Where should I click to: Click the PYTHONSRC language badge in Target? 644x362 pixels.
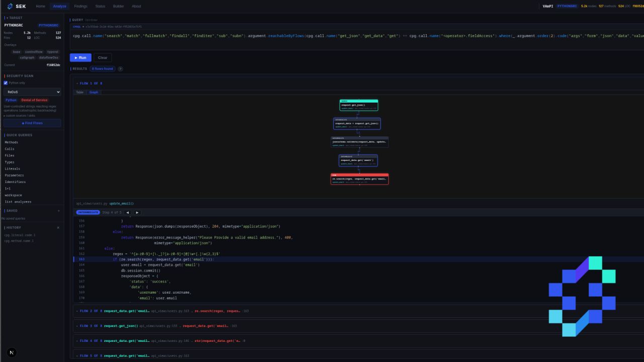(49, 25)
